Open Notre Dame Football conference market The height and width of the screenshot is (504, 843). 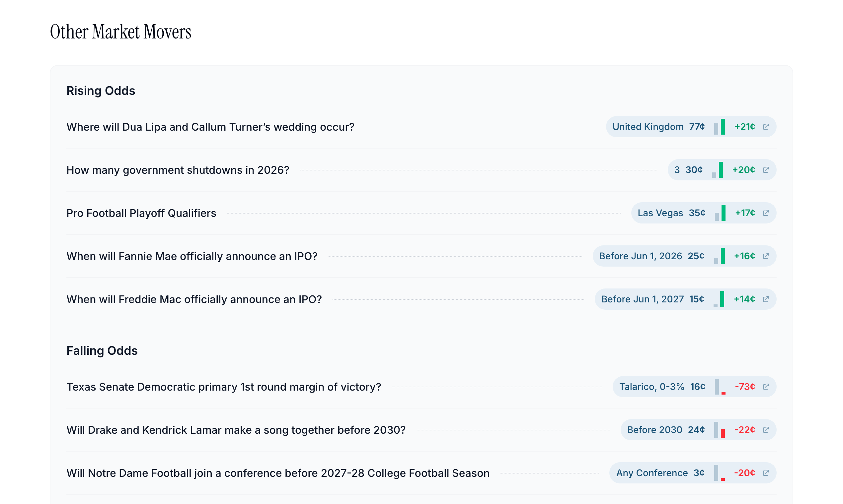click(278, 473)
